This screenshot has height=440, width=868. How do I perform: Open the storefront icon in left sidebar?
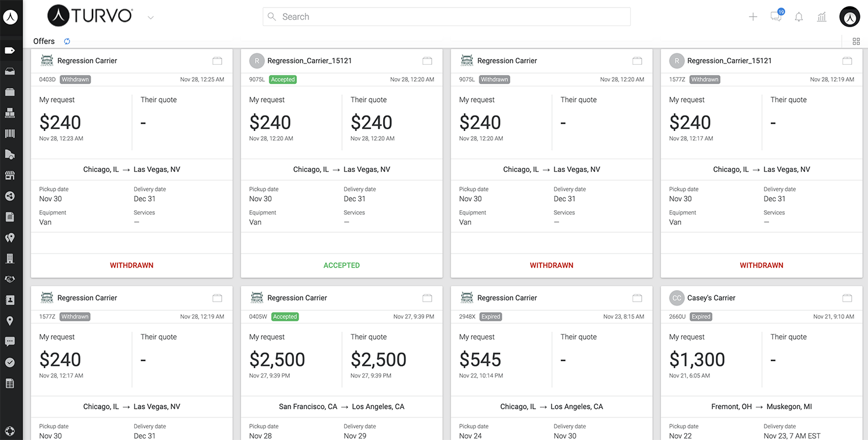coord(10,175)
